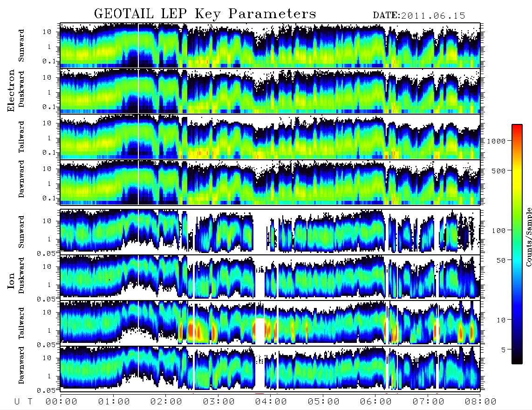Click the 06:00 time axis tick label
Image resolution: width=532 pixels, height=410 pixels.
point(376,402)
